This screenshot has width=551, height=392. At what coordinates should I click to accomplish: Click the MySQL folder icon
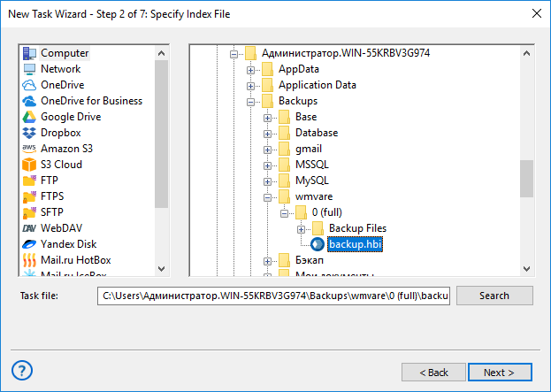pos(284,181)
